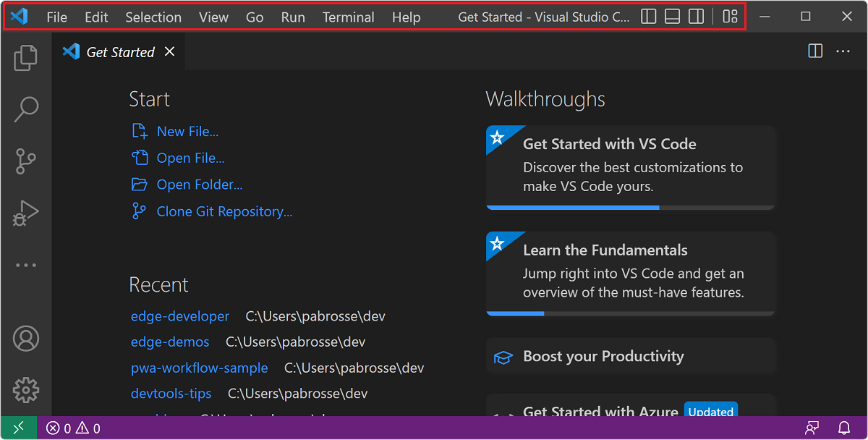The width and height of the screenshot is (868, 440).
Task: Open the Source Control view
Action: (26, 161)
